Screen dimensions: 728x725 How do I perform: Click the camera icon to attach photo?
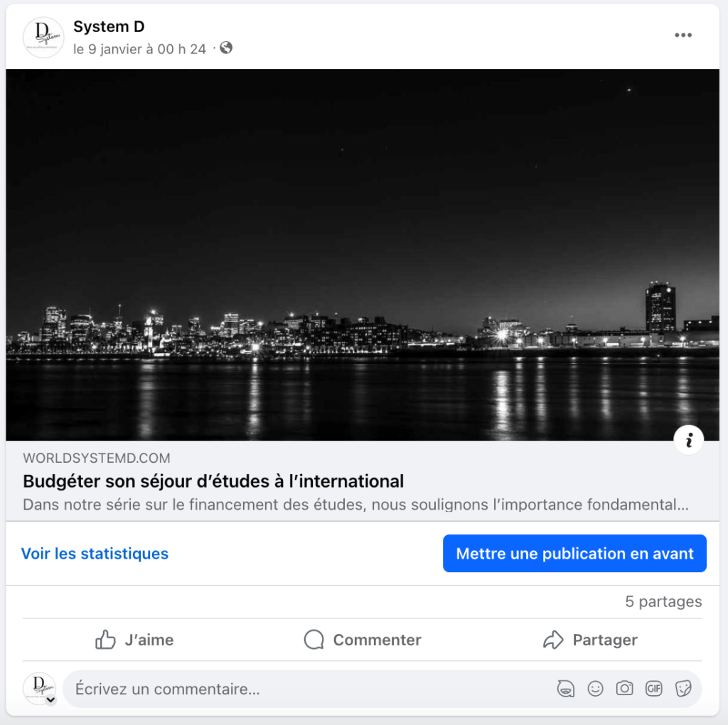coord(624,689)
